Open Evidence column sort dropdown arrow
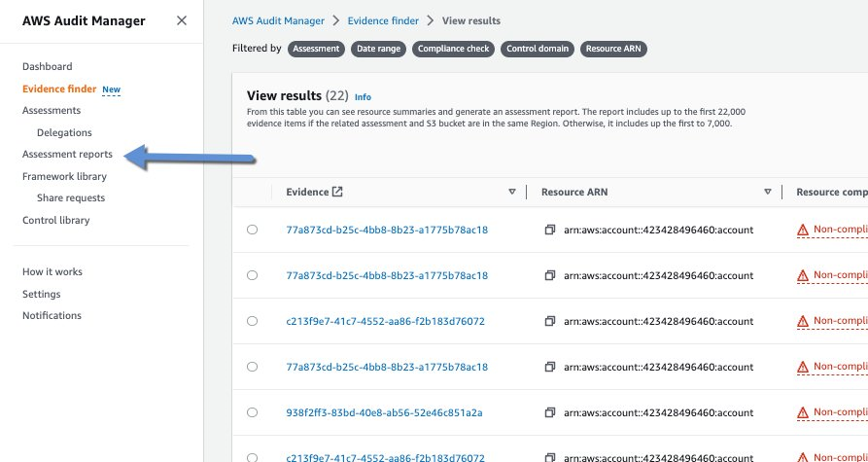The height and width of the screenshot is (462, 868). [512, 192]
